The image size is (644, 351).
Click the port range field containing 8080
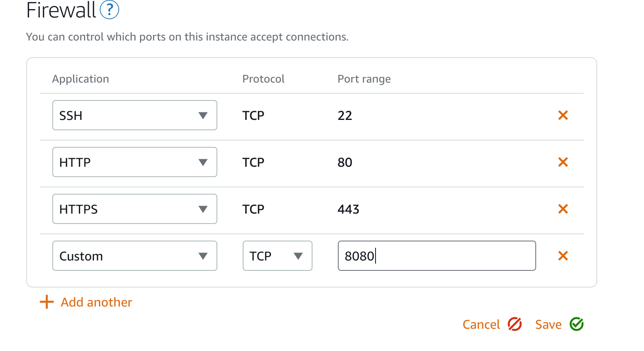pyautogui.click(x=437, y=256)
